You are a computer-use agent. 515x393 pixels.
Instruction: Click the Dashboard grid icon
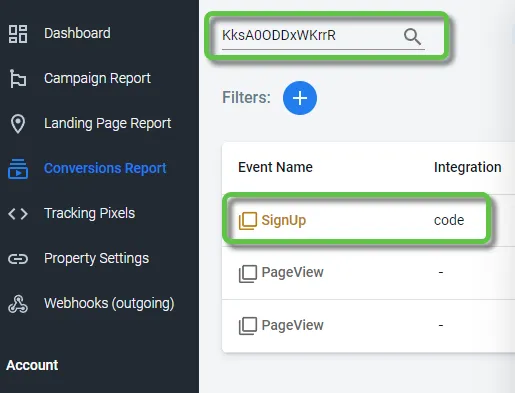pos(18,34)
